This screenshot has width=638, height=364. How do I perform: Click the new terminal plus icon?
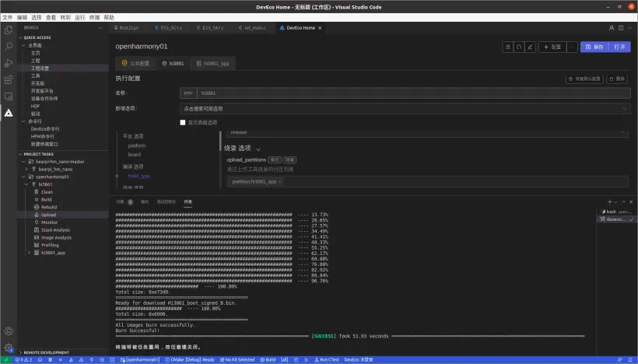pos(609,201)
